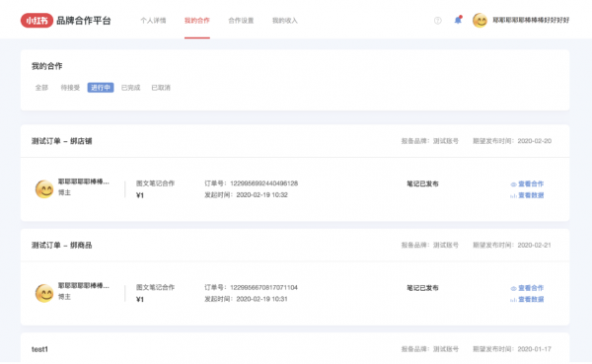This screenshot has width=592, height=364.
Task: Open notifications bell icon
Action: (x=458, y=20)
